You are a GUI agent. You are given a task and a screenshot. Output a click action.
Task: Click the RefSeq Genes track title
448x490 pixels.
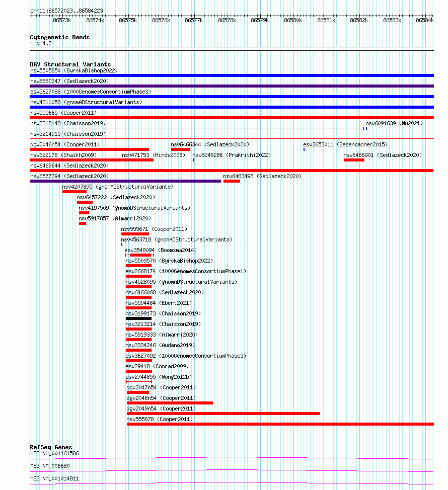(51, 447)
